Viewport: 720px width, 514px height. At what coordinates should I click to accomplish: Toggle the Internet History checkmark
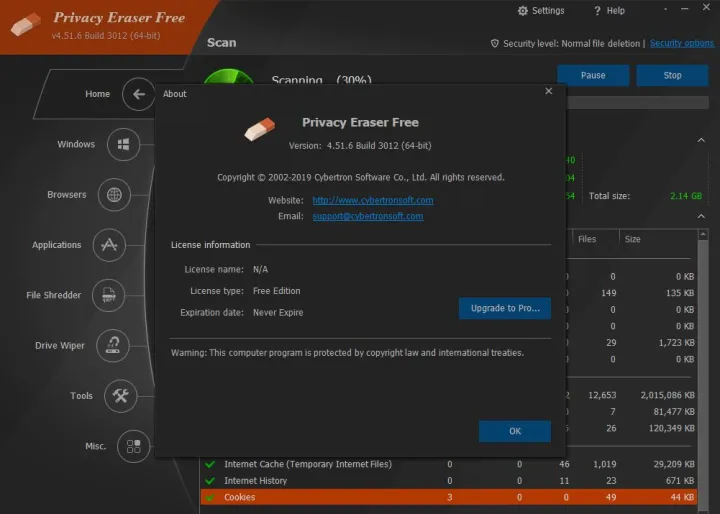[210, 481]
